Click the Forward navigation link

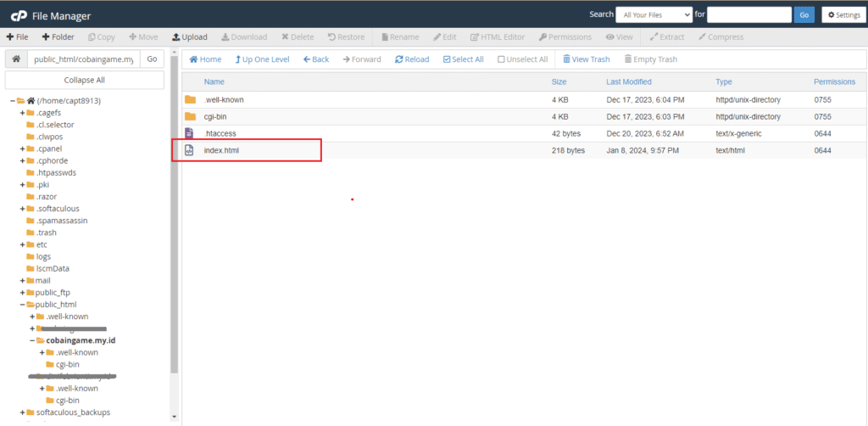click(x=362, y=59)
